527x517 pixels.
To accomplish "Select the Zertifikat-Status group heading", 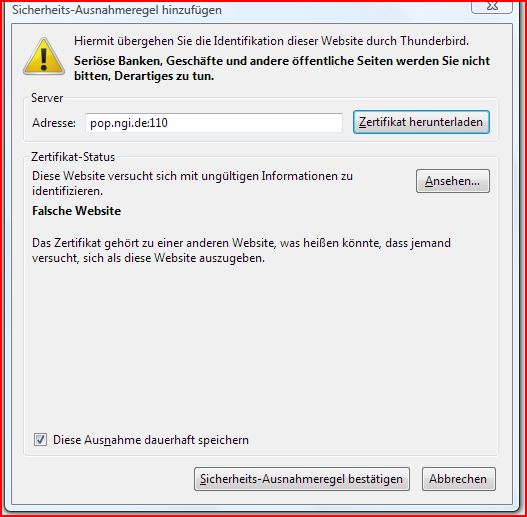I will (73, 157).
